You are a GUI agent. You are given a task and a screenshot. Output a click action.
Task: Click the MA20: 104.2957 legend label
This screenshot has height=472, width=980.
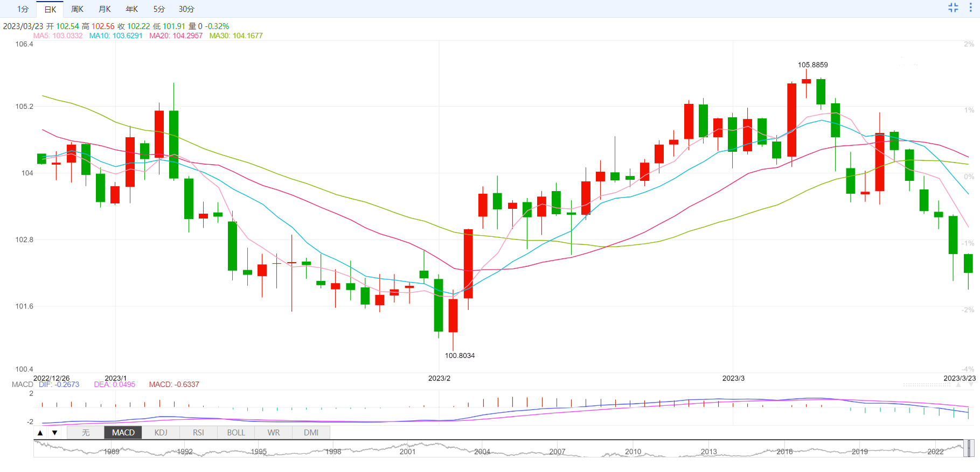pos(176,36)
